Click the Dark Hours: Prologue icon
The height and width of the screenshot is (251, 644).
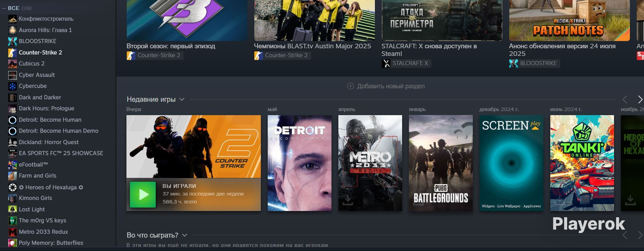click(12, 109)
